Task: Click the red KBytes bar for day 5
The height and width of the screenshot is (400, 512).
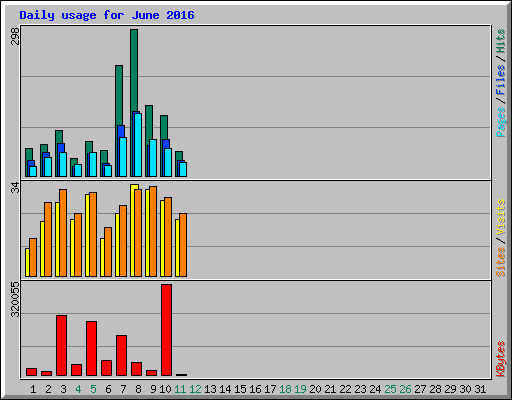Action: (91, 349)
